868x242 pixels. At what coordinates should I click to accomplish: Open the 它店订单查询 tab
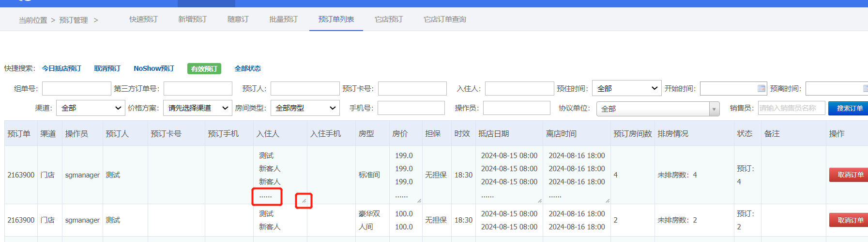tap(445, 19)
